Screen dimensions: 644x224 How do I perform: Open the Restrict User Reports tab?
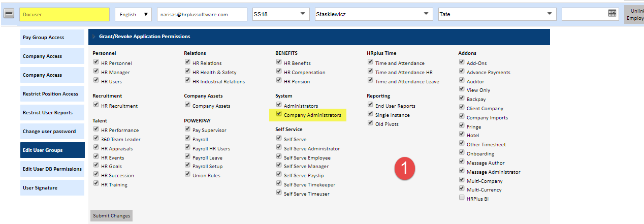(x=52, y=112)
